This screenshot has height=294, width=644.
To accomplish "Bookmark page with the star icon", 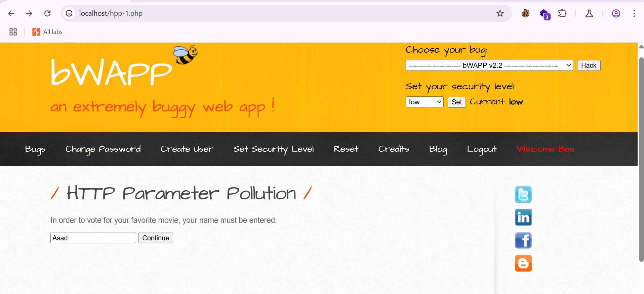I will click(500, 13).
